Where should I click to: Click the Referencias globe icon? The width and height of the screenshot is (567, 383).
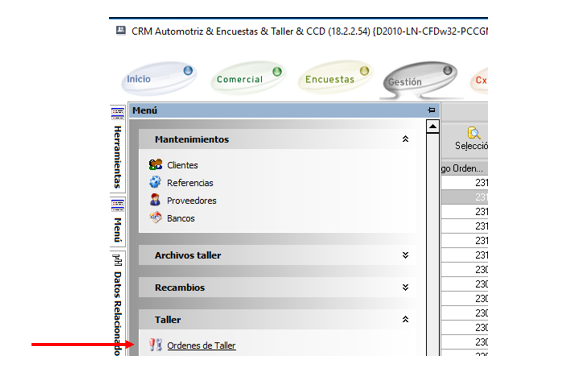pos(155,182)
